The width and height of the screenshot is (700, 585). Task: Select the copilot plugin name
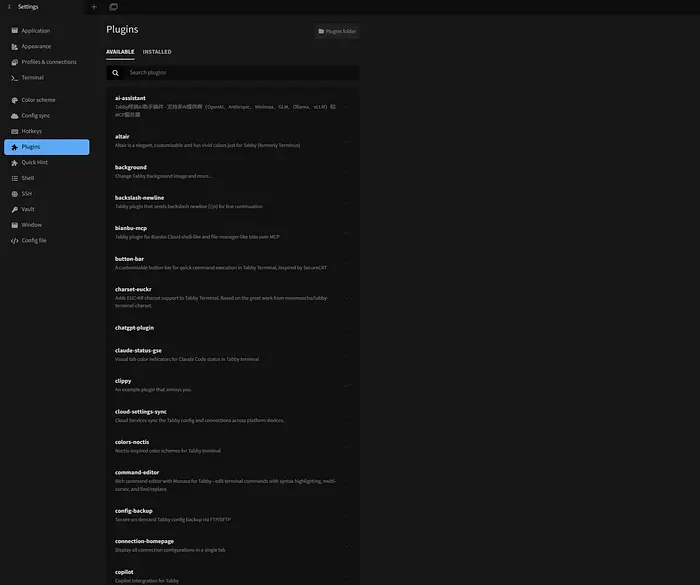(124, 572)
